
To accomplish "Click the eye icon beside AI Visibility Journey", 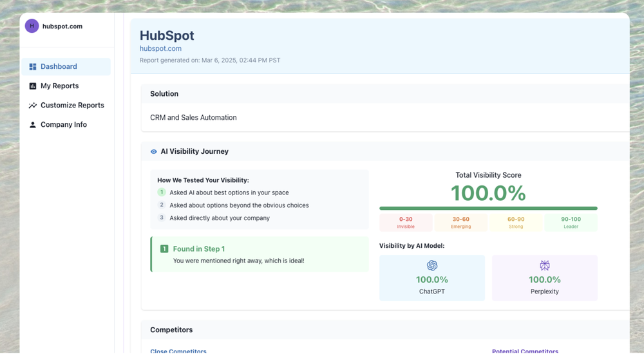I will tap(153, 152).
